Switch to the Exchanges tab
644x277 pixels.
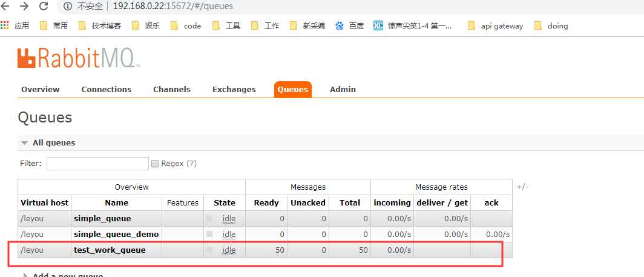click(234, 89)
